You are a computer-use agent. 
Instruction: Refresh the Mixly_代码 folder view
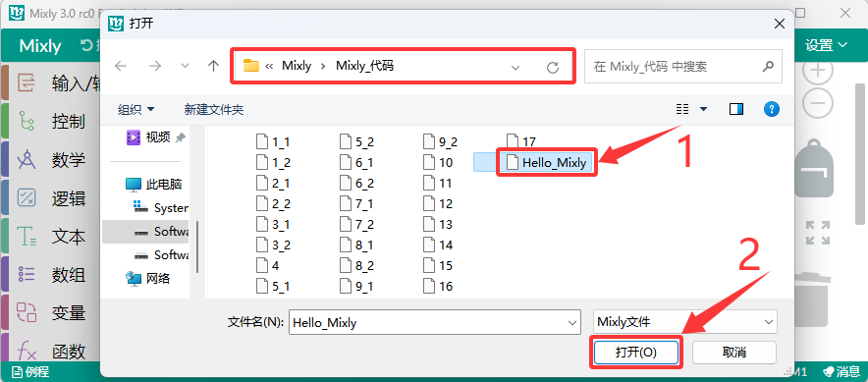tap(553, 67)
